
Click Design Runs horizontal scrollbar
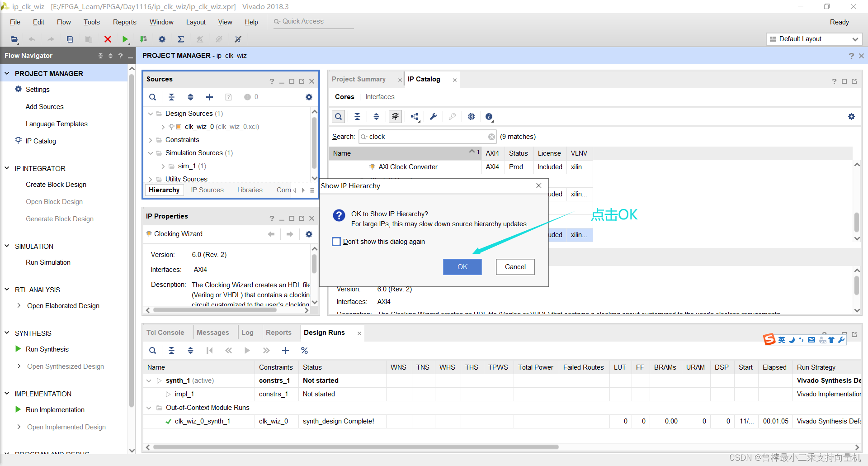pos(356,447)
